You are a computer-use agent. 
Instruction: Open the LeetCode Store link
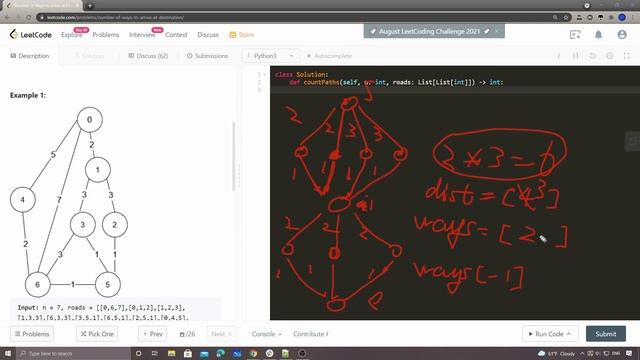[242, 35]
